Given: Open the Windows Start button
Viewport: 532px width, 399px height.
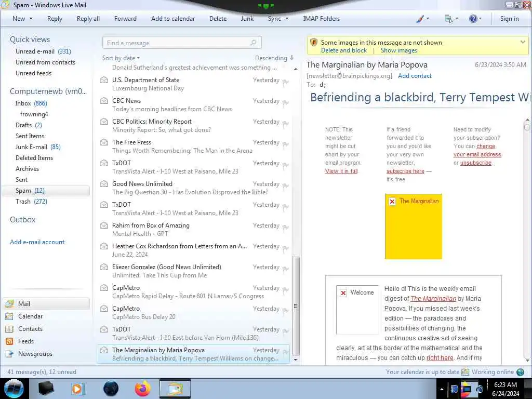Looking at the screenshot, I should point(14,389).
